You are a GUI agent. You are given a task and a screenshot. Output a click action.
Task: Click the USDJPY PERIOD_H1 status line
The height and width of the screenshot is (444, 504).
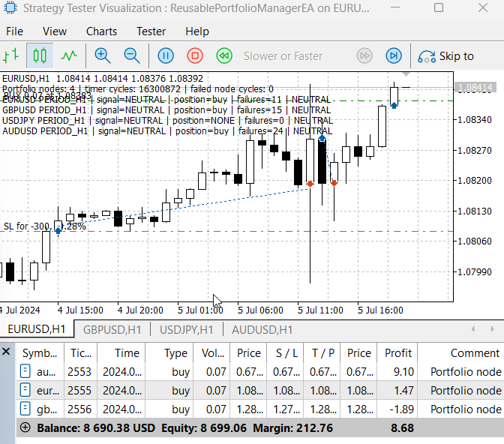pos(167,121)
